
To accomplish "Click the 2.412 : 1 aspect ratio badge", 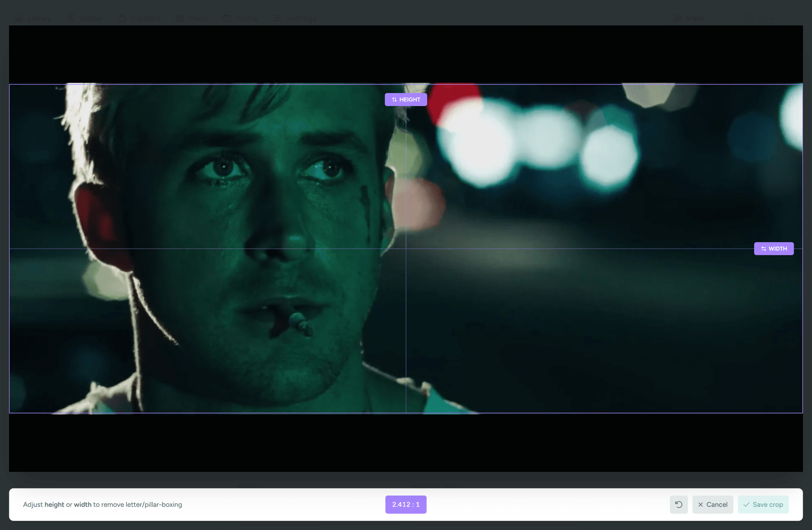I will (x=406, y=504).
